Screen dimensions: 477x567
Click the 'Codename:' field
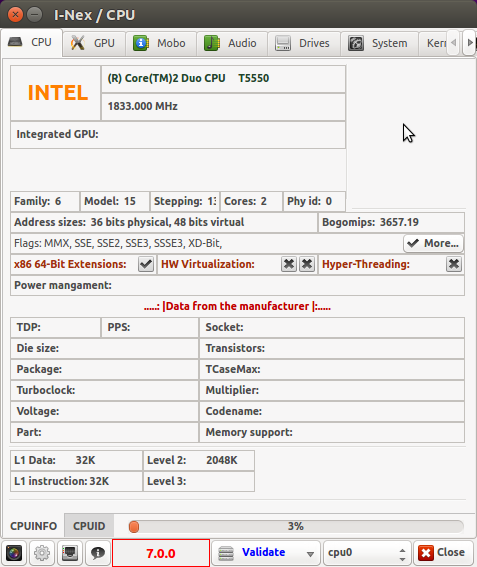click(332, 411)
